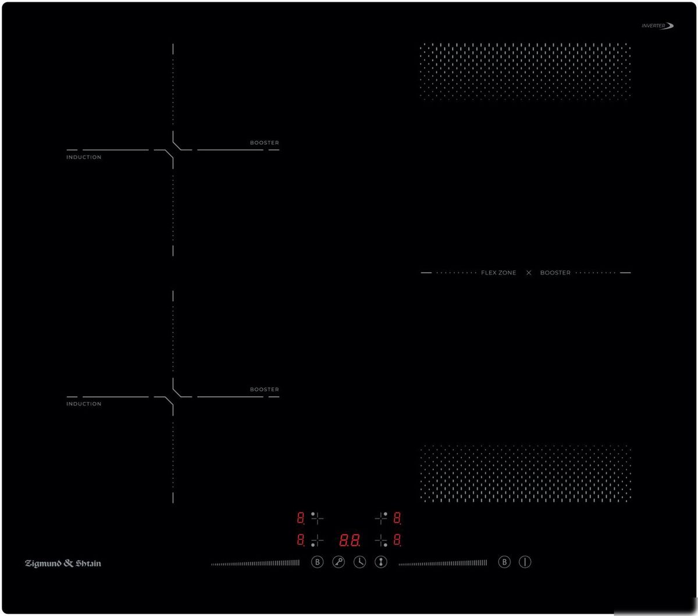Select the front-right zone selector icon
The image size is (698, 616).
[381, 541]
